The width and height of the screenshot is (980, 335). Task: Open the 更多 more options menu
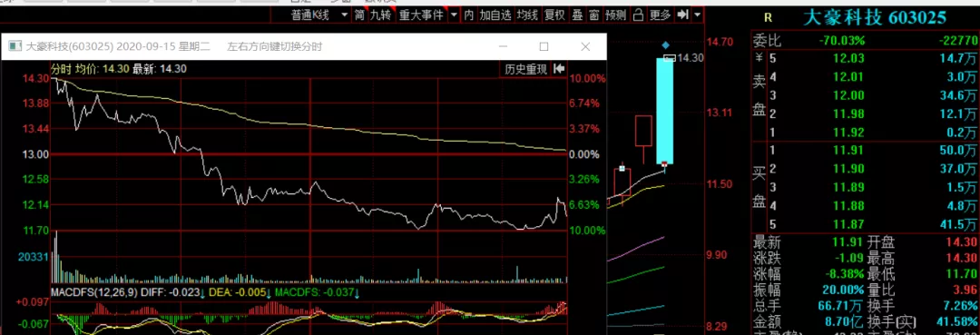pos(660,15)
